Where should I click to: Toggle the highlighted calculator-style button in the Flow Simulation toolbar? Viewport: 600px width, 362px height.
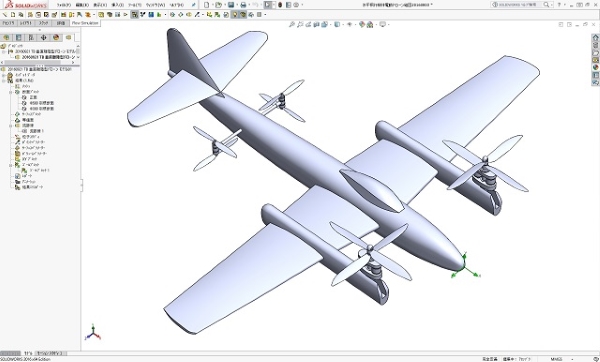134,15
